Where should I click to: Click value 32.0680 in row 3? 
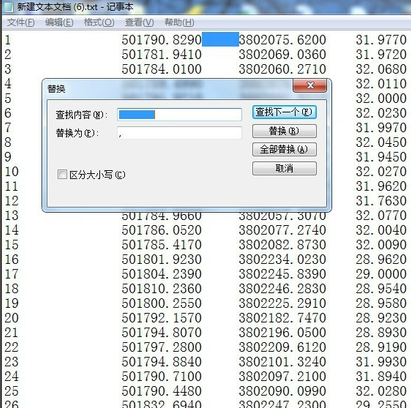coord(381,69)
